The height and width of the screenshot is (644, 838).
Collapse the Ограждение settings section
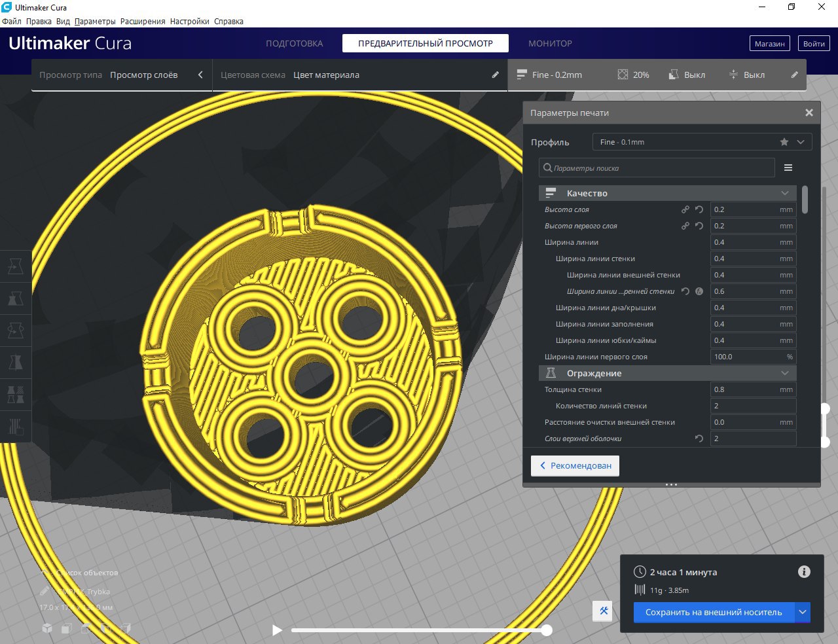668,373
